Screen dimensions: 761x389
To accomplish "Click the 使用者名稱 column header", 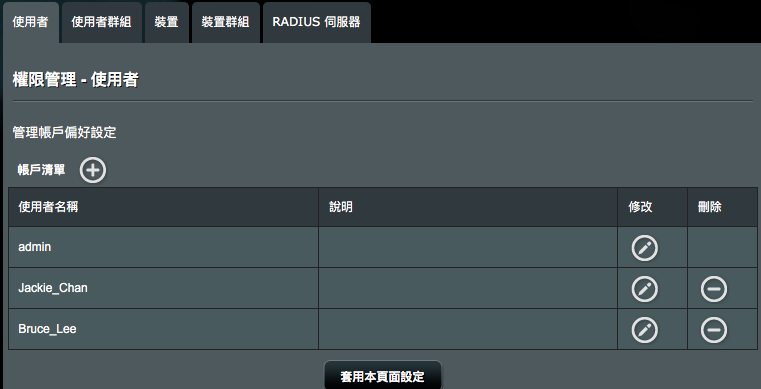I will coord(164,207).
